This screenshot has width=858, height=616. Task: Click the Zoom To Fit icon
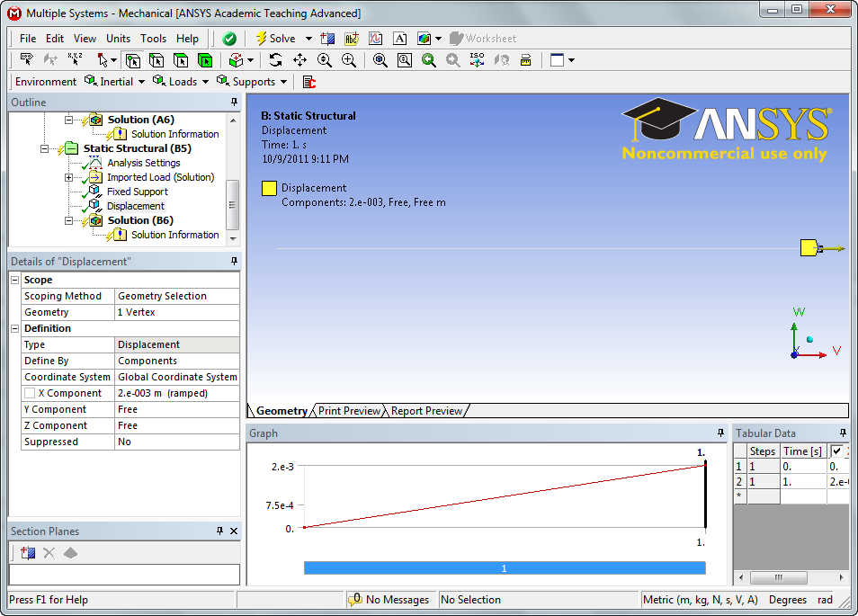(380, 60)
